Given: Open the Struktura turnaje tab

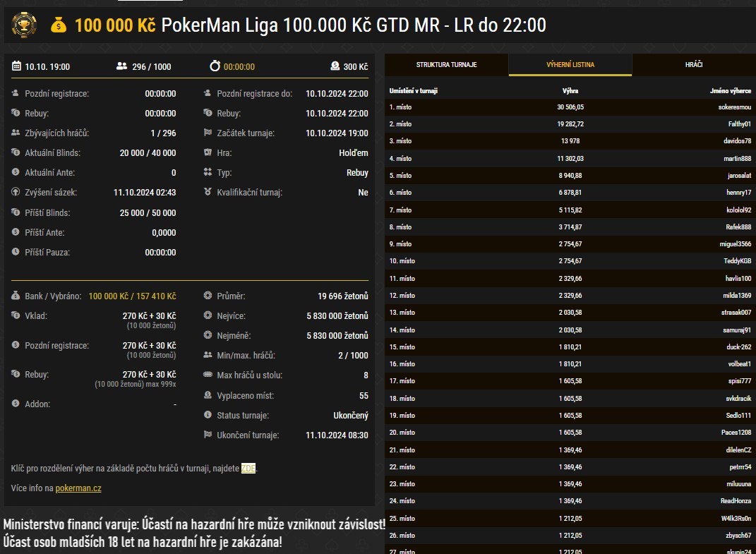Looking at the screenshot, I should [x=446, y=65].
